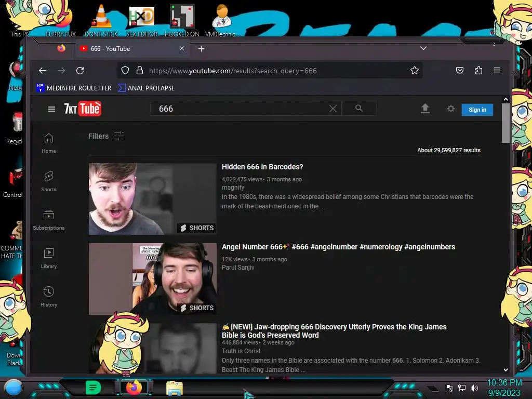The height and width of the screenshot is (399, 532).
Task: Click the padlock site info icon
Action: click(139, 71)
